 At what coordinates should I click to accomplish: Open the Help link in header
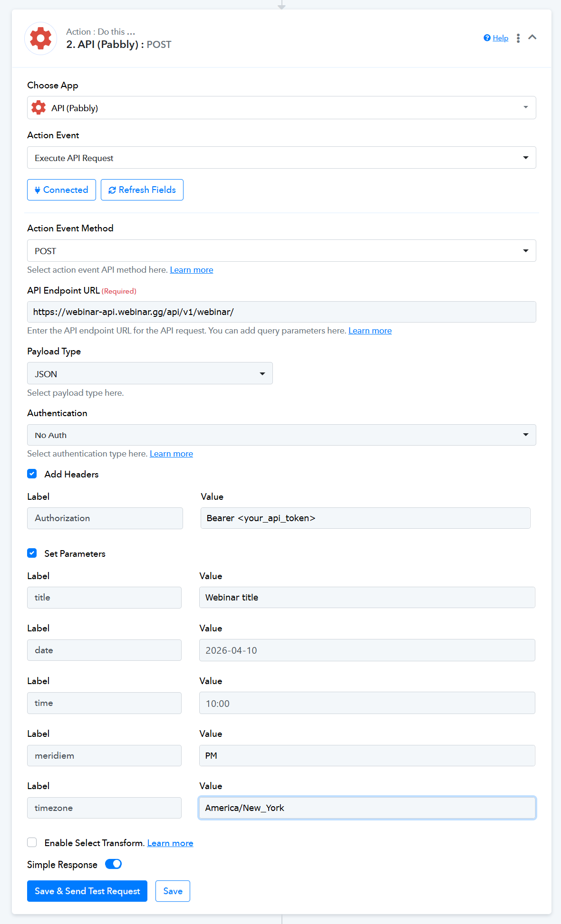pyautogui.click(x=500, y=38)
